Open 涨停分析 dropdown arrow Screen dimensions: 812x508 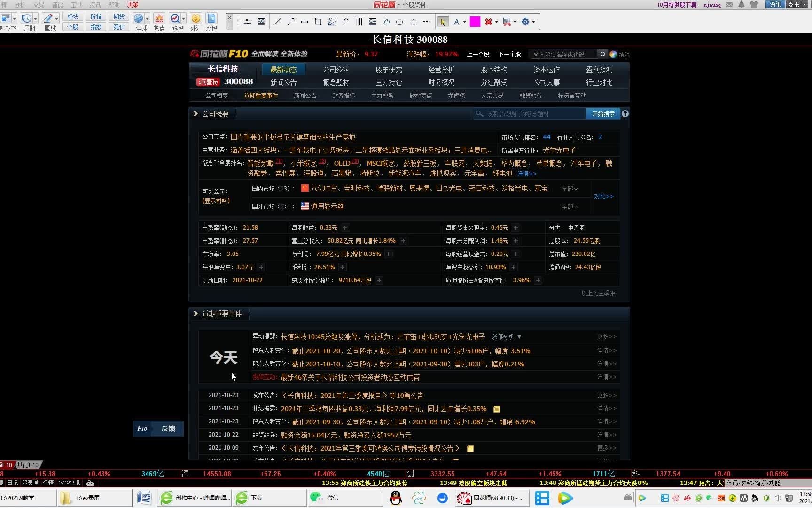[519, 337]
